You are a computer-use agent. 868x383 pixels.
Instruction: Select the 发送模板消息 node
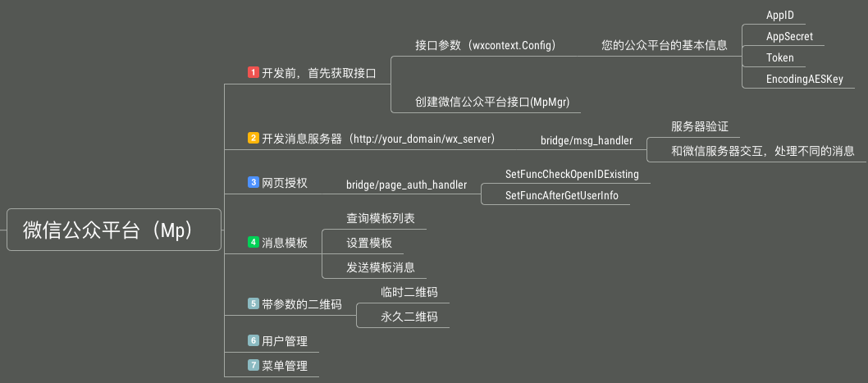[x=381, y=268]
